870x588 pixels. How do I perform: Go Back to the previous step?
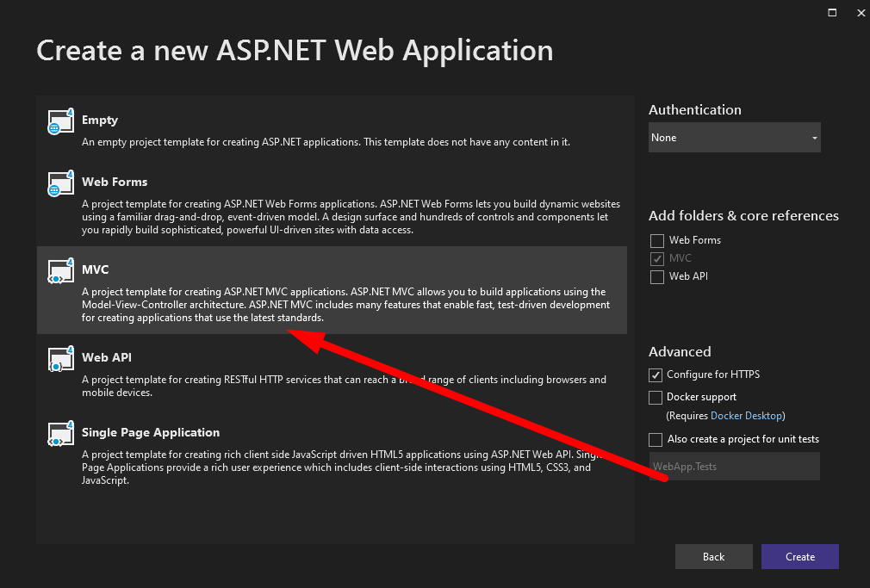point(713,557)
